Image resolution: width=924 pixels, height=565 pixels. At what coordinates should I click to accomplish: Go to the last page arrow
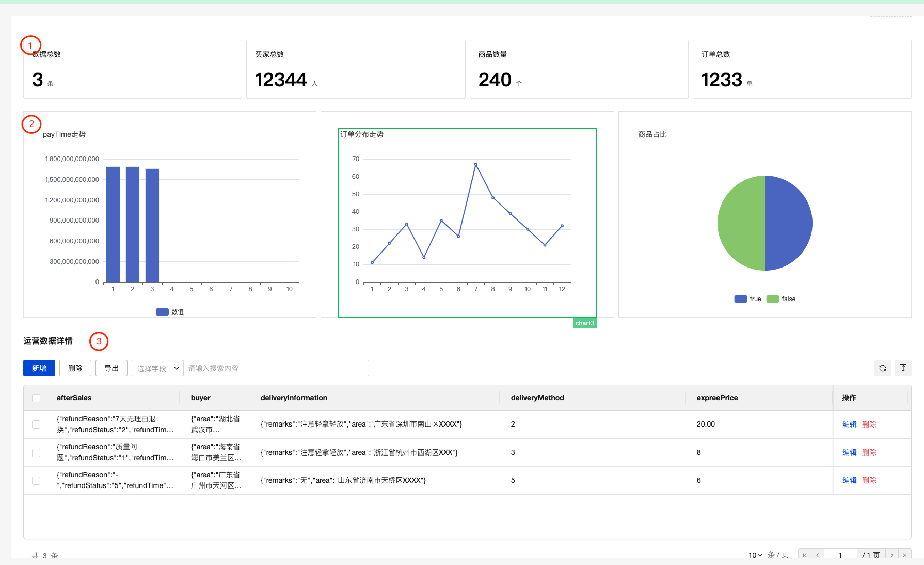(905, 555)
